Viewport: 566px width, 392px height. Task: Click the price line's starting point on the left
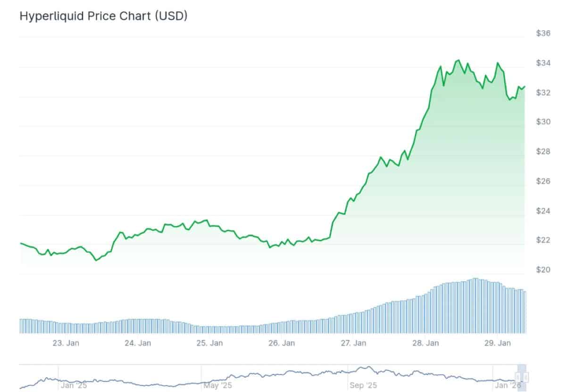pyautogui.click(x=20, y=243)
